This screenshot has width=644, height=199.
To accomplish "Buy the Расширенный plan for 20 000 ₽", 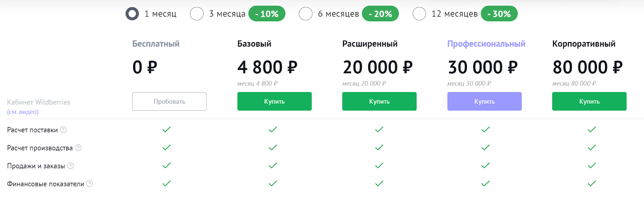I will point(380,101).
